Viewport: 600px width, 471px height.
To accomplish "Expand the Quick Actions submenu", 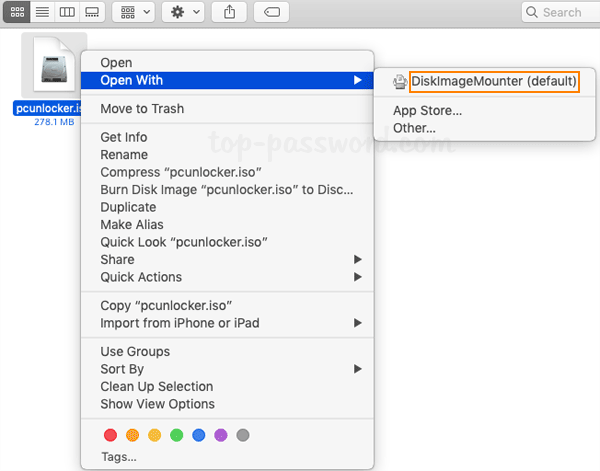I will pos(141,277).
